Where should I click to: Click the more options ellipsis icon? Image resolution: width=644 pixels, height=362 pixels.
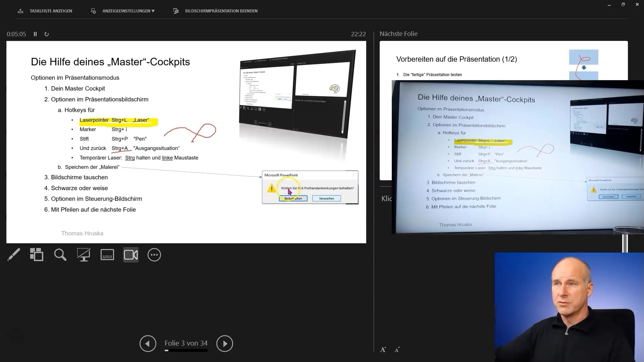tap(154, 255)
